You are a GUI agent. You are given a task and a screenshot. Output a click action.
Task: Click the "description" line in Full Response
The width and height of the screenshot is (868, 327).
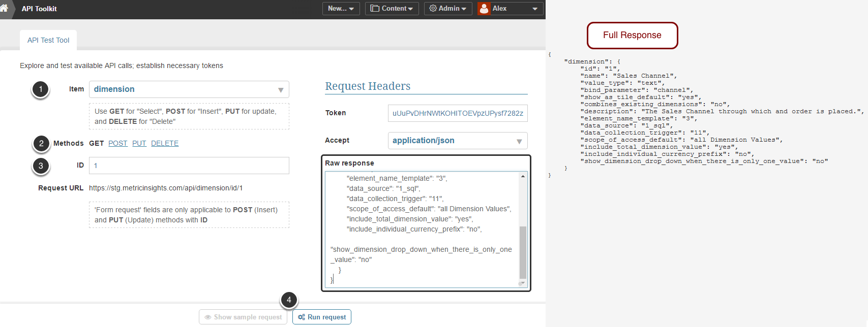[x=722, y=111]
